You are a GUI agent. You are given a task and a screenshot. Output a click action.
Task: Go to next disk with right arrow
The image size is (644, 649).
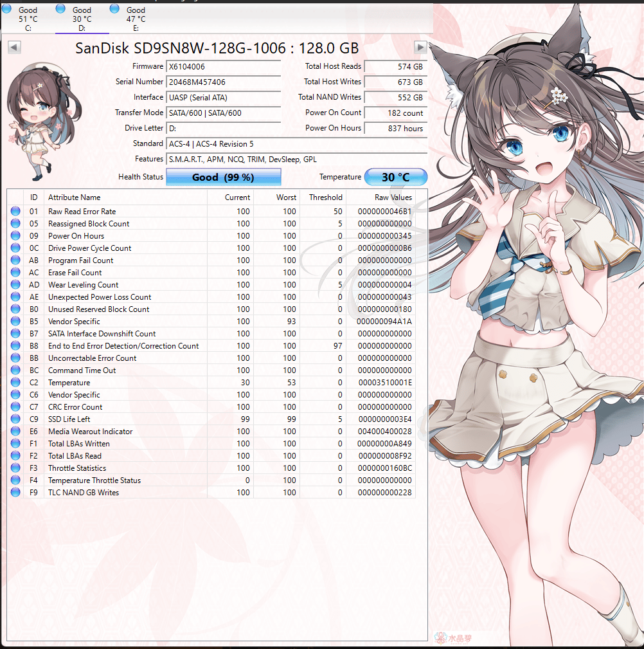(x=420, y=47)
